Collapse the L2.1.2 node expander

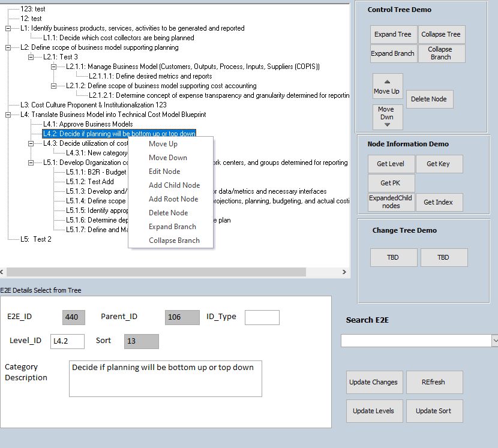(x=53, y=86)
